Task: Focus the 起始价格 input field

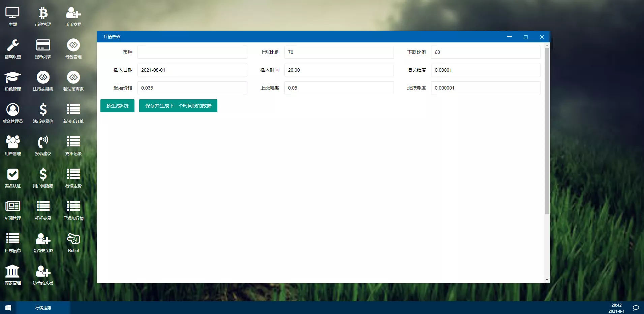Action: pos(192,88)
